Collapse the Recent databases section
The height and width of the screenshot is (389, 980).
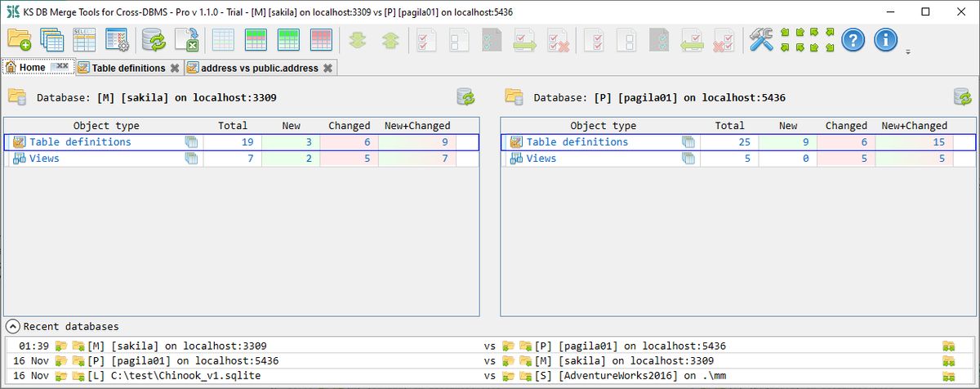(13, 326)
